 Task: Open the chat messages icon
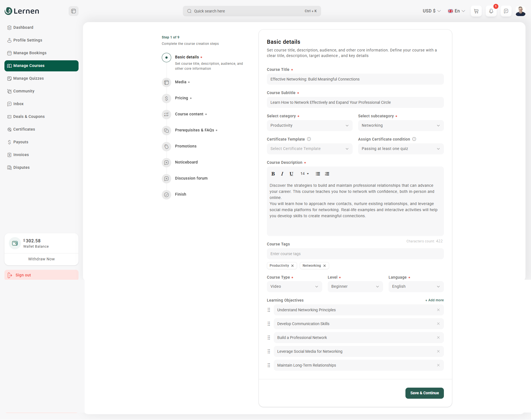[x=506, y=11]
